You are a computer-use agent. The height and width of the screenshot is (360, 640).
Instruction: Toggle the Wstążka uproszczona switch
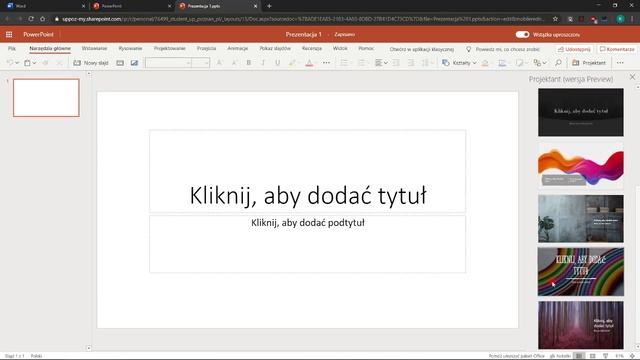[522, 35]
